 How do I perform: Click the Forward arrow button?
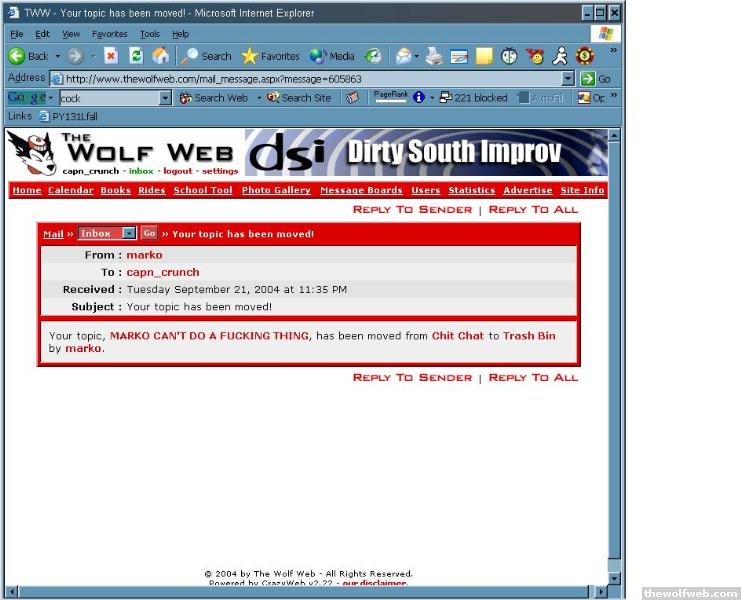coord(75,56)
